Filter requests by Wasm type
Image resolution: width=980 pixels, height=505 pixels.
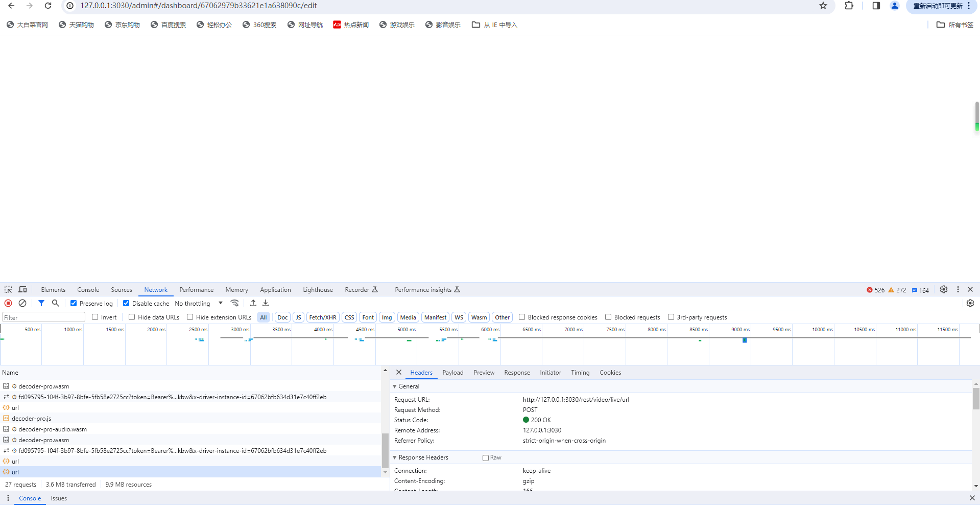(x=479, y=317)
